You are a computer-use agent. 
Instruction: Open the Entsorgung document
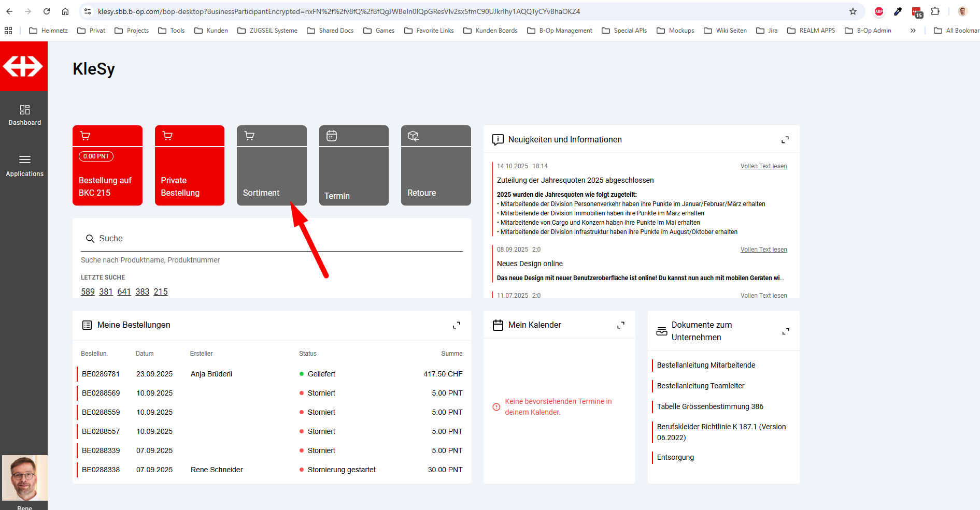pyautogui.click(x=675, y=457)
